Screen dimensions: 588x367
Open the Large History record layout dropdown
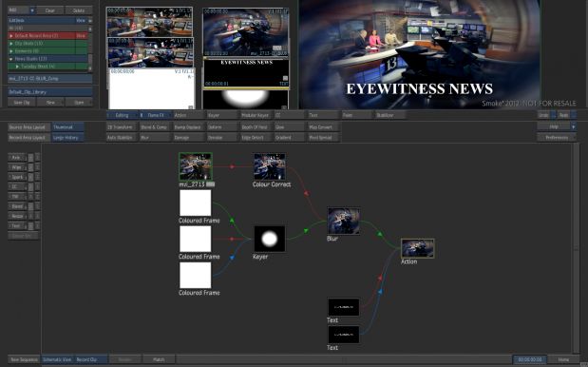click(67, 138)
